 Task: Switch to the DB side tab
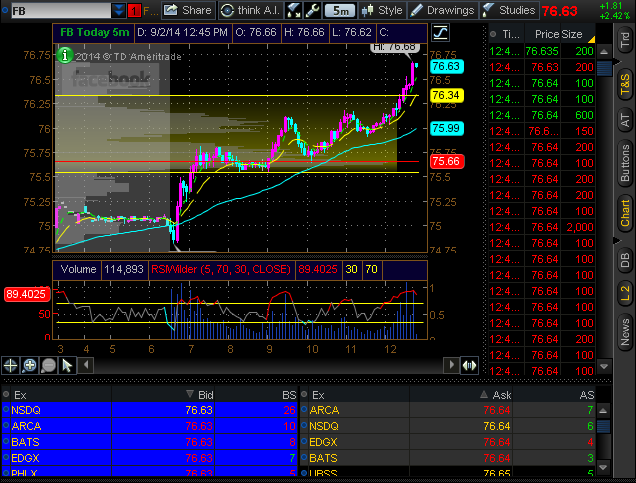(x=624, y=260)
